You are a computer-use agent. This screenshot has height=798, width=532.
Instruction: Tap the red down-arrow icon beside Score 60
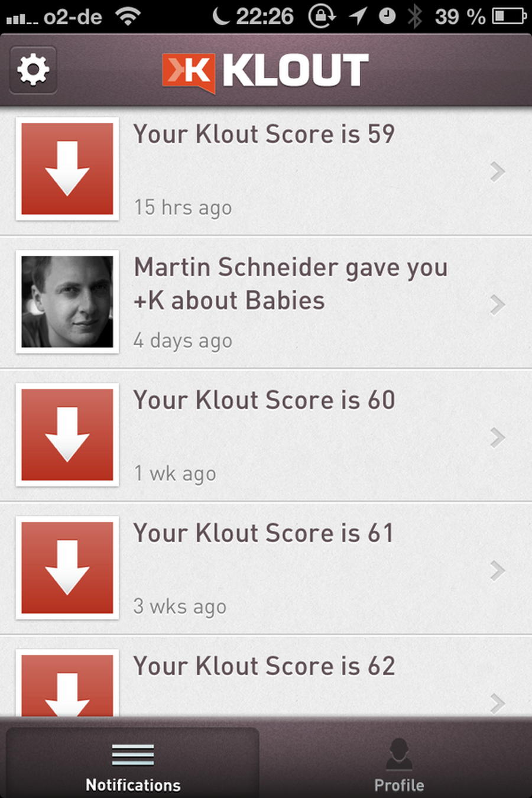[67, 435]
